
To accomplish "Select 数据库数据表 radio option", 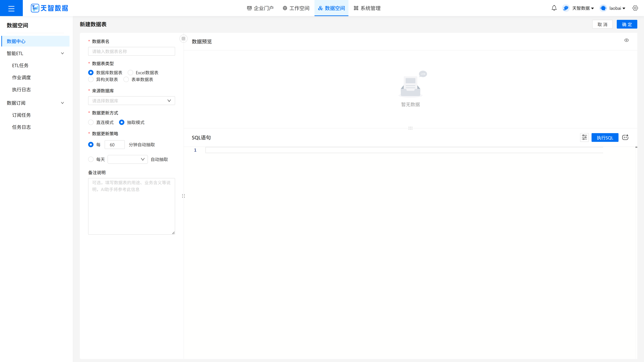I will [x=91, y=73].
